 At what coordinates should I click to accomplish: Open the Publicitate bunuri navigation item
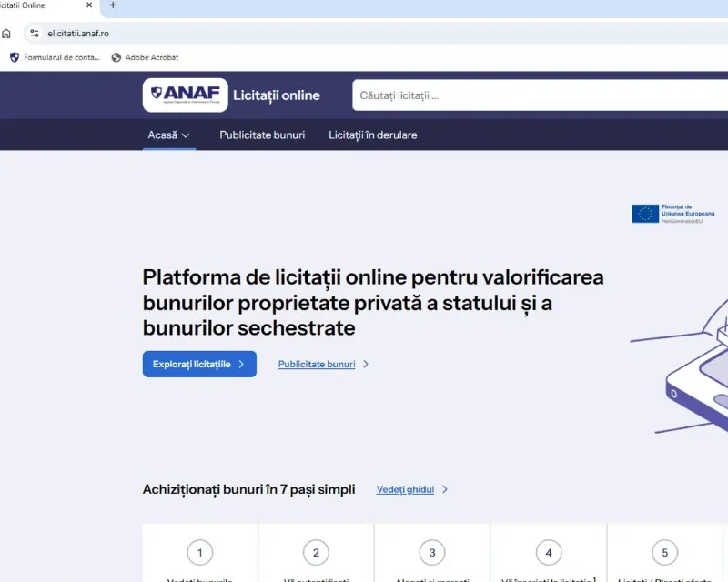(x=262, y=134)
